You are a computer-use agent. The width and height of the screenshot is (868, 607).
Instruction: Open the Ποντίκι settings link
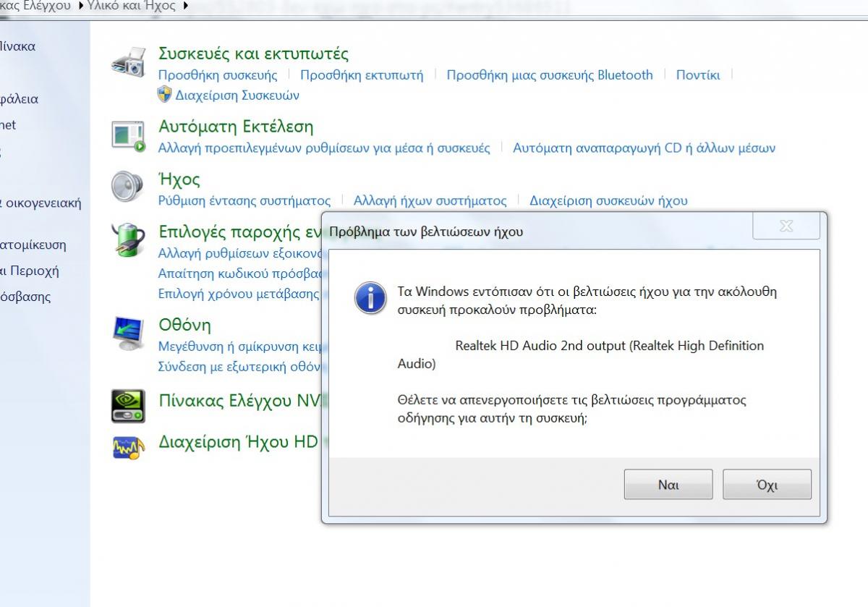coord(698,75)
